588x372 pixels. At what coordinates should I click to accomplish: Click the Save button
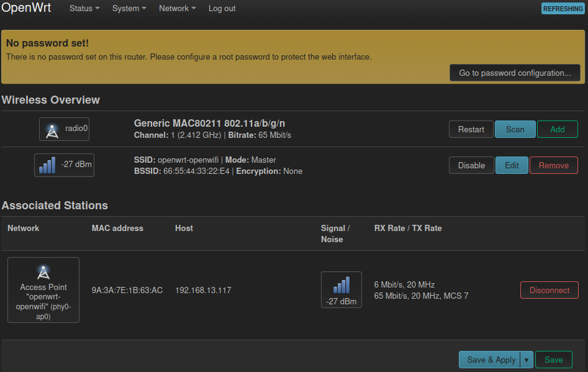pos(553,360)
